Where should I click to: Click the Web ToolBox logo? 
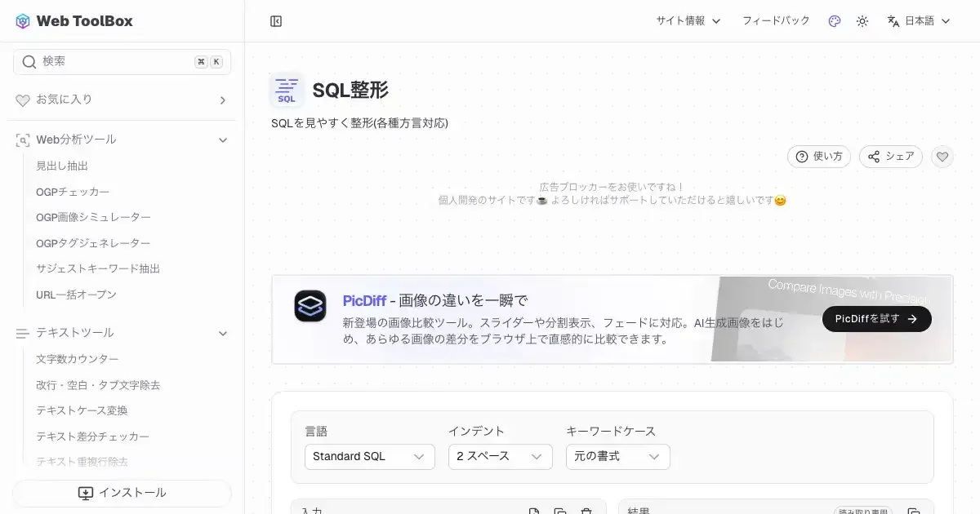(74, 21)
